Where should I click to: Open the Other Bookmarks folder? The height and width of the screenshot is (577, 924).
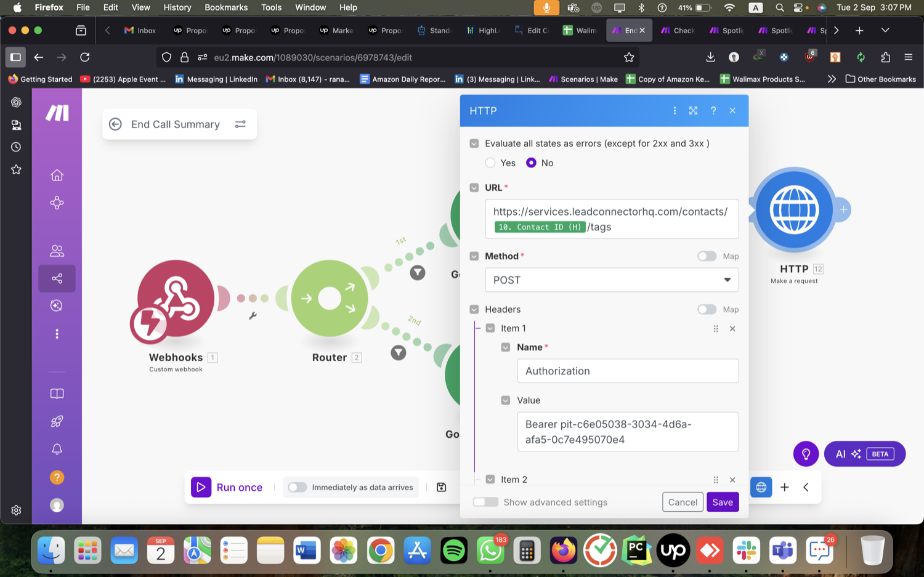coord(881,79)
